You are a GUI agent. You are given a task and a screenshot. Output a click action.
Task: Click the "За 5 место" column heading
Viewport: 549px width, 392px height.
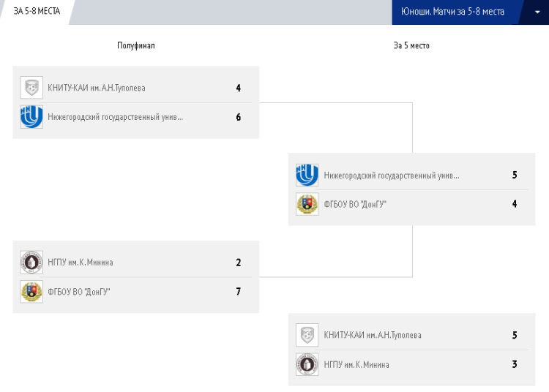pyautogui.click(x=411, y=45)
